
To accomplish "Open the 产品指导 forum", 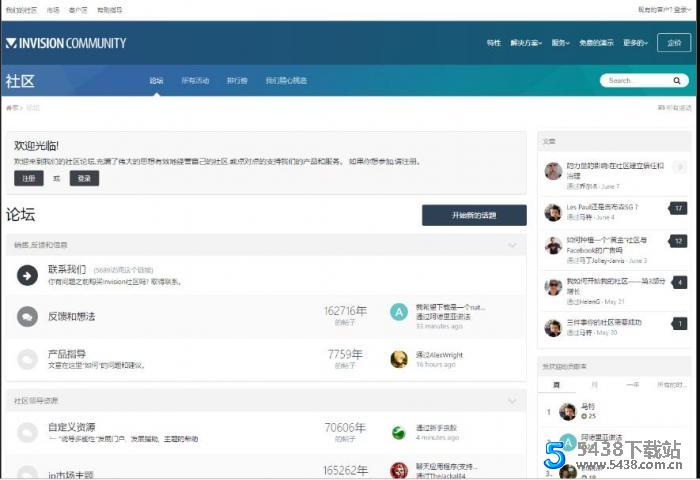I will (67, 354).
